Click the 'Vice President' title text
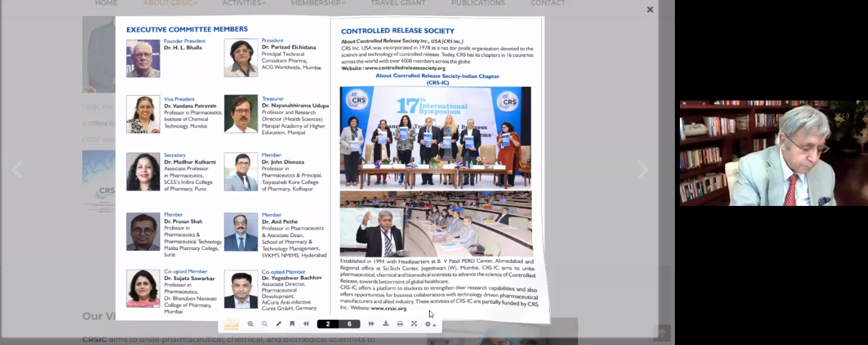868x345 pixels. click(x=179, y=99)
